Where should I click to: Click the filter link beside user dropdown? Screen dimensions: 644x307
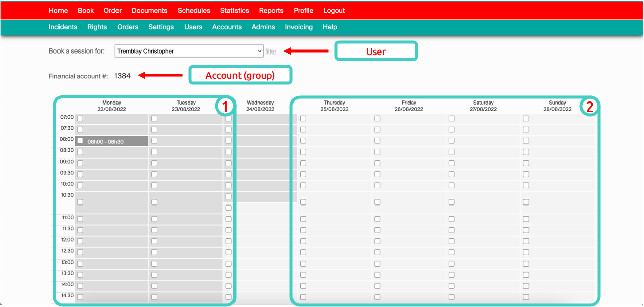tap(271, 51)
